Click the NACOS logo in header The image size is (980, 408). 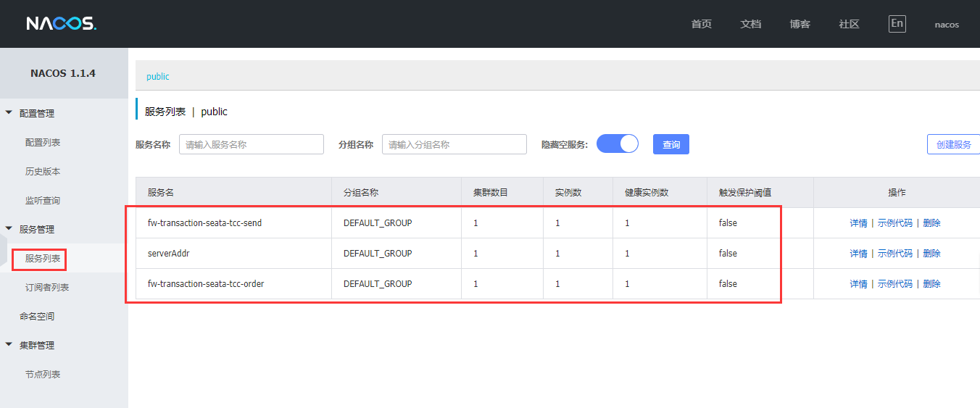click(x=61, y=24)
